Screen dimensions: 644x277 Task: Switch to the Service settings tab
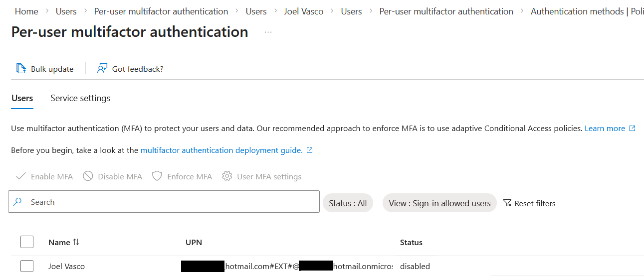80,98
